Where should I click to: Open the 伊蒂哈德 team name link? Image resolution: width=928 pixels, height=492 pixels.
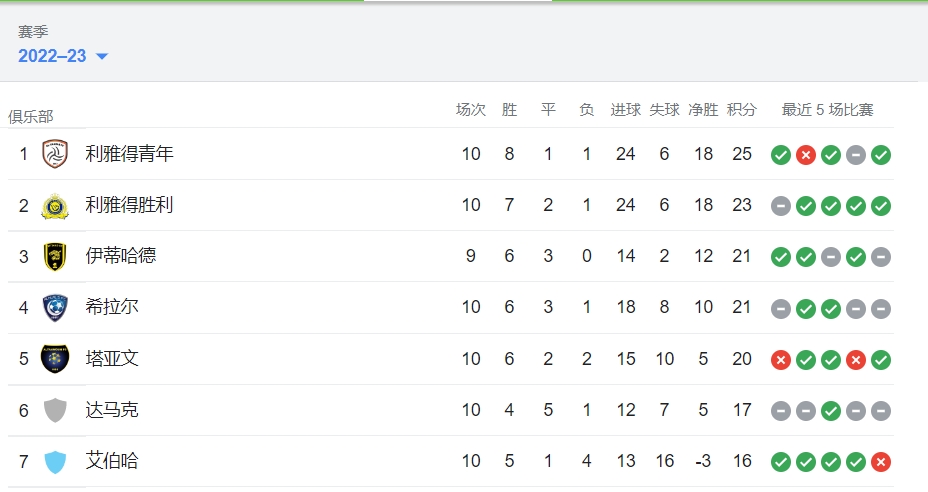coord(121,256)
